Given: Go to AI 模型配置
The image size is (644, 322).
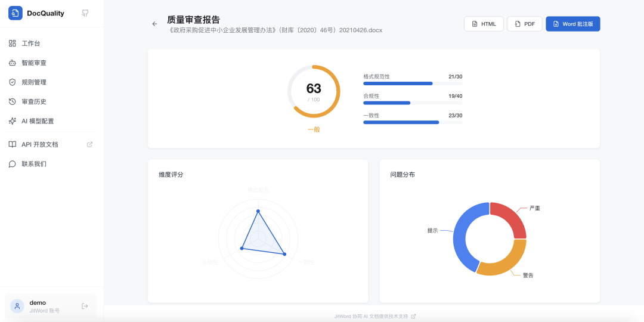Looking at the screenshot, I should (x=52, y=121).
